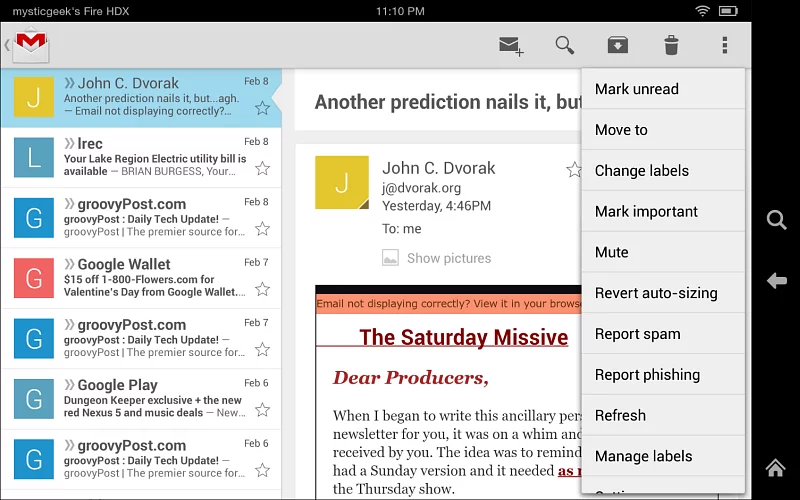Star the Google Play email

pos(262,410)
